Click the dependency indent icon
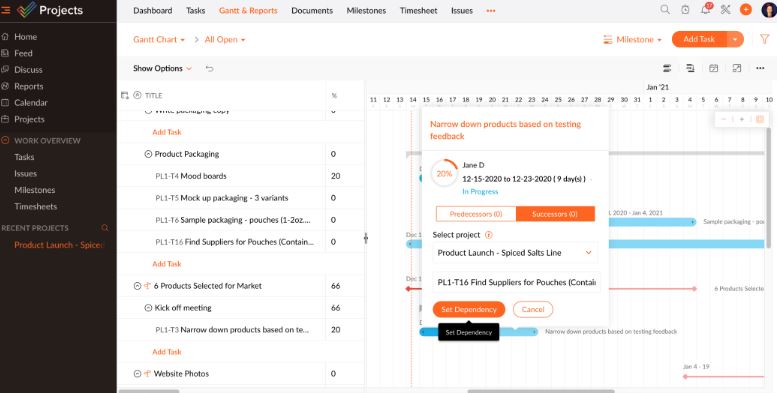 (x=690, y=68)
